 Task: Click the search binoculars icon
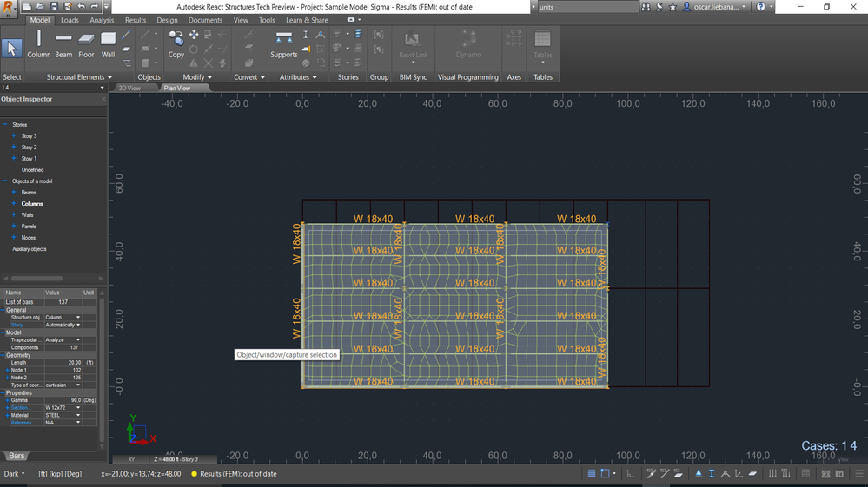[x=646, y=7]
